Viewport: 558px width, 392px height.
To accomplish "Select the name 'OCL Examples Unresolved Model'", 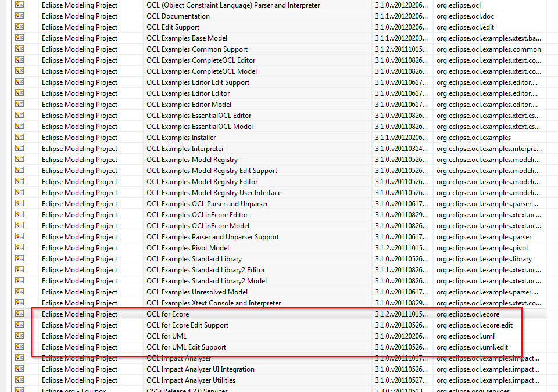I will click(x=197, y=292).
